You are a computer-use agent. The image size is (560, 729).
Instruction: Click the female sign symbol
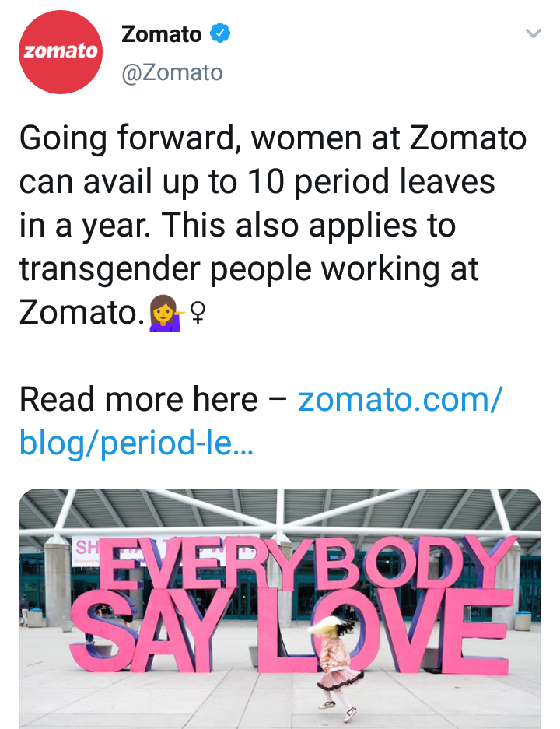tap(198, 313)
